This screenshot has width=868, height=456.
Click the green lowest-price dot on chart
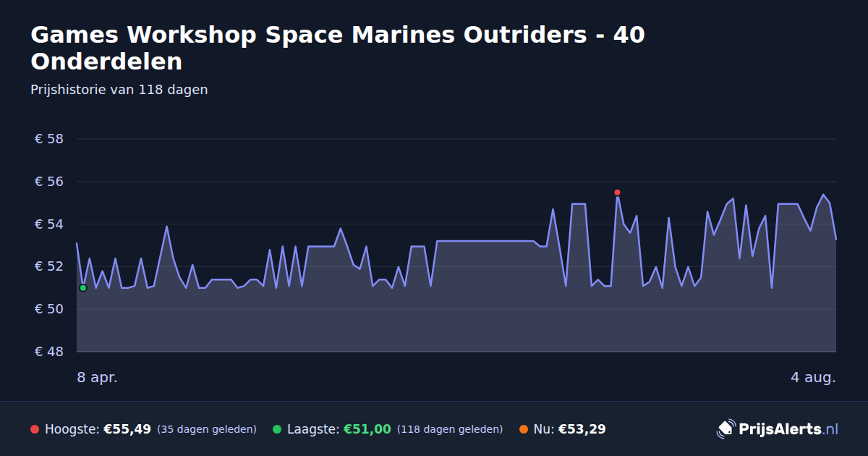83,287
